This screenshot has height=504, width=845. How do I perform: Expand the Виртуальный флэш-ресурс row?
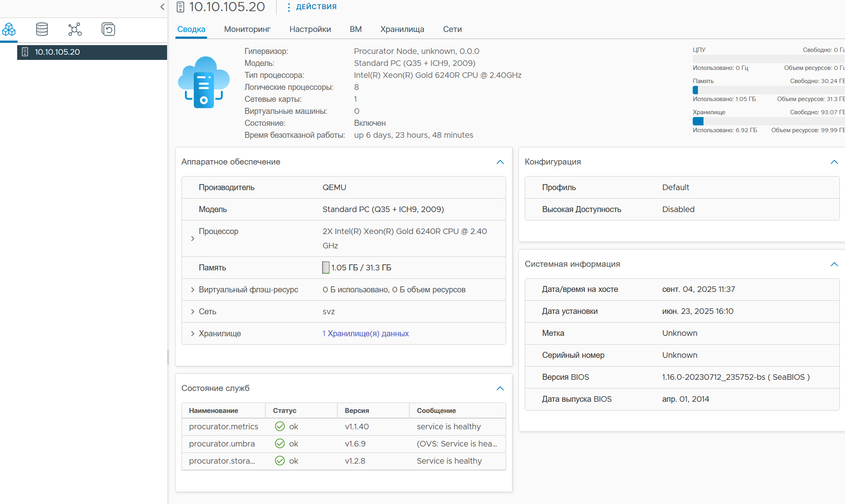point(193,290)
